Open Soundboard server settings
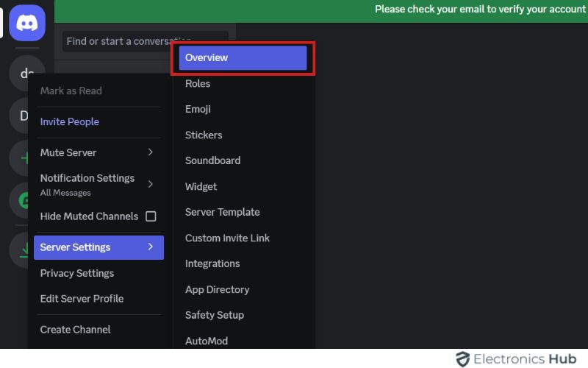Screen dimensions: 588x368 click(x=212, y=160)
